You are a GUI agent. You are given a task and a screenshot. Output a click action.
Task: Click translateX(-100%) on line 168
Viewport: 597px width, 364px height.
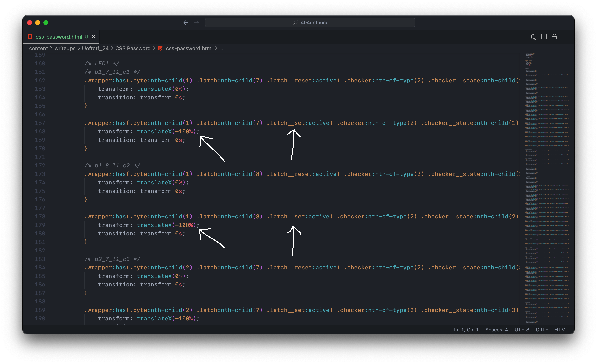coord(166,131)
